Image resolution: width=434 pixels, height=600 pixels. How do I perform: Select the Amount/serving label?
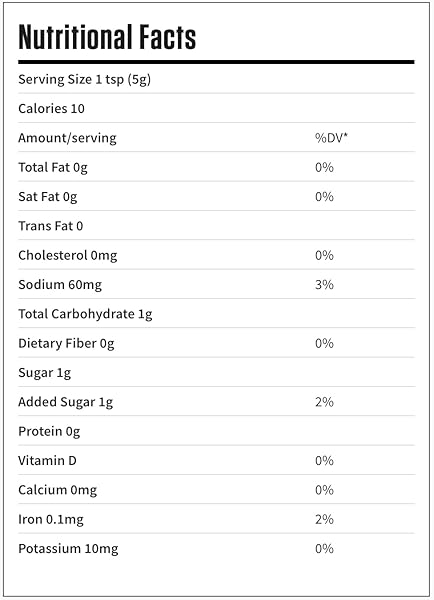point(67,138)
